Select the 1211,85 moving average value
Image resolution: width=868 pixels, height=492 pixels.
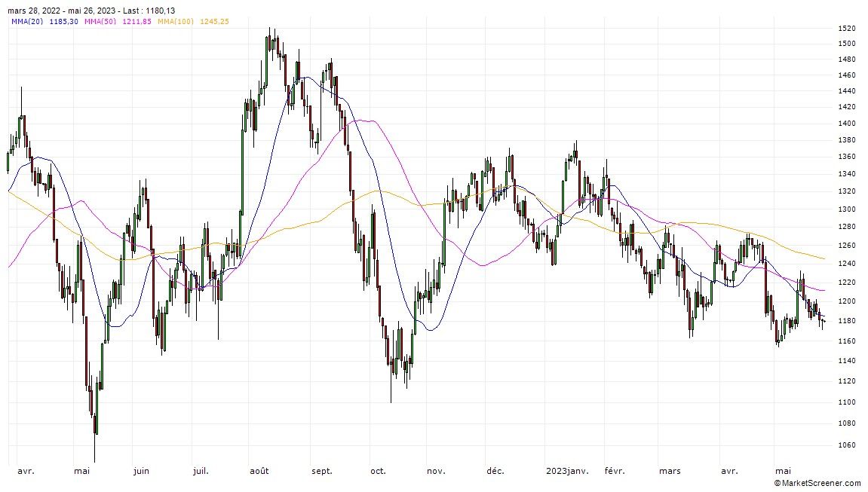137,21
